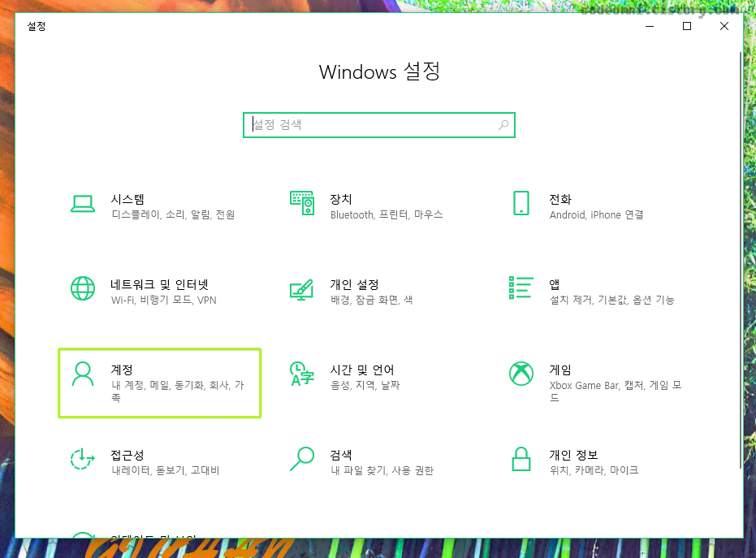Open the 시간 및 언어 icon

pyautogui.click(x=302, y=374)
